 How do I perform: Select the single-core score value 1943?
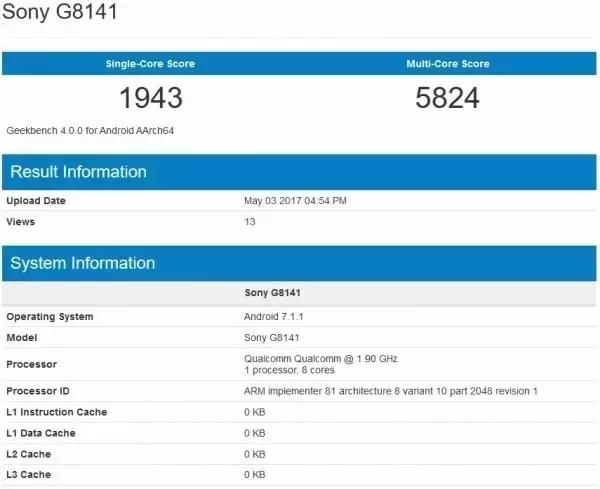(x=151, y=98)
